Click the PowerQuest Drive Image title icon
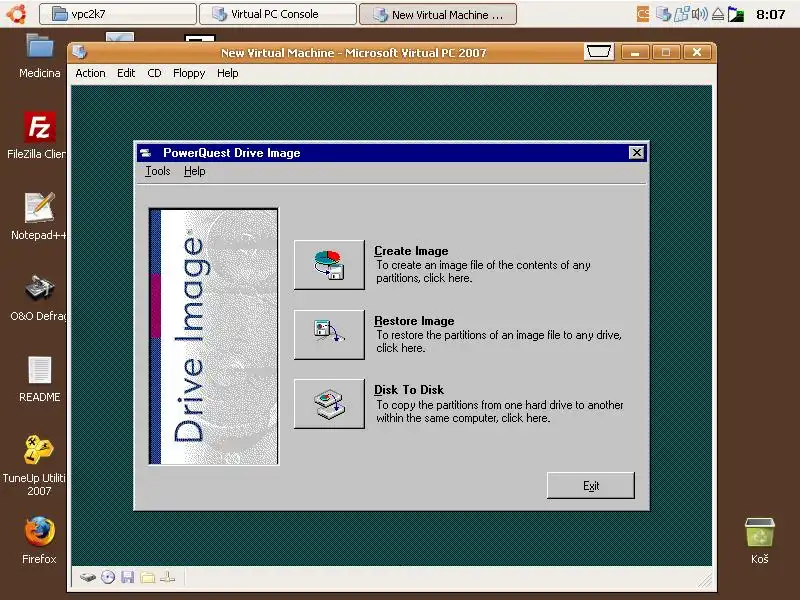The width and height of the screenshot is (800, 600). click(146, 153)
